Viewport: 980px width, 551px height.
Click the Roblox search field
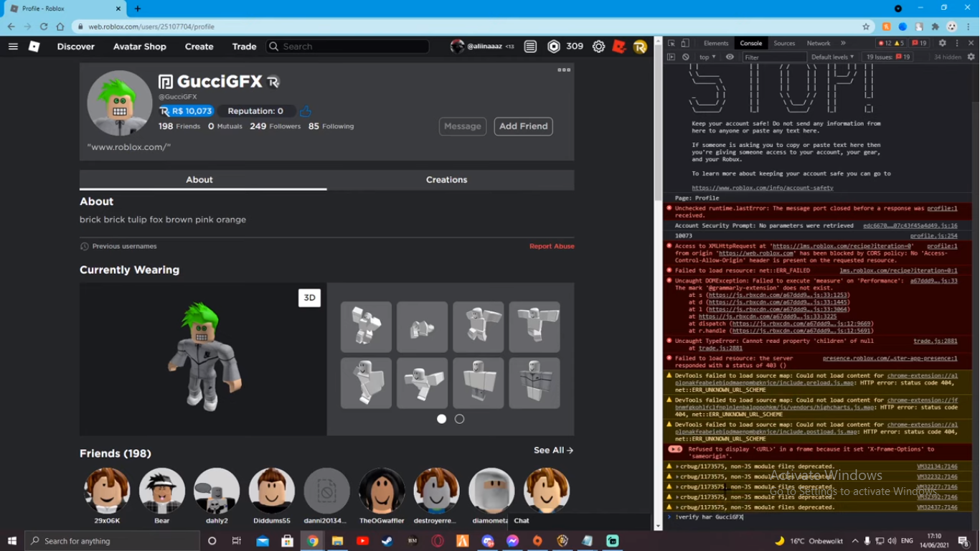348,47
